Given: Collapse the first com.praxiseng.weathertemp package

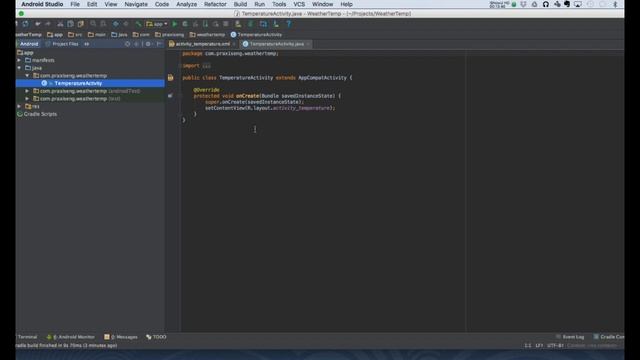Looking at the screenshot, I should coord(27,76).
